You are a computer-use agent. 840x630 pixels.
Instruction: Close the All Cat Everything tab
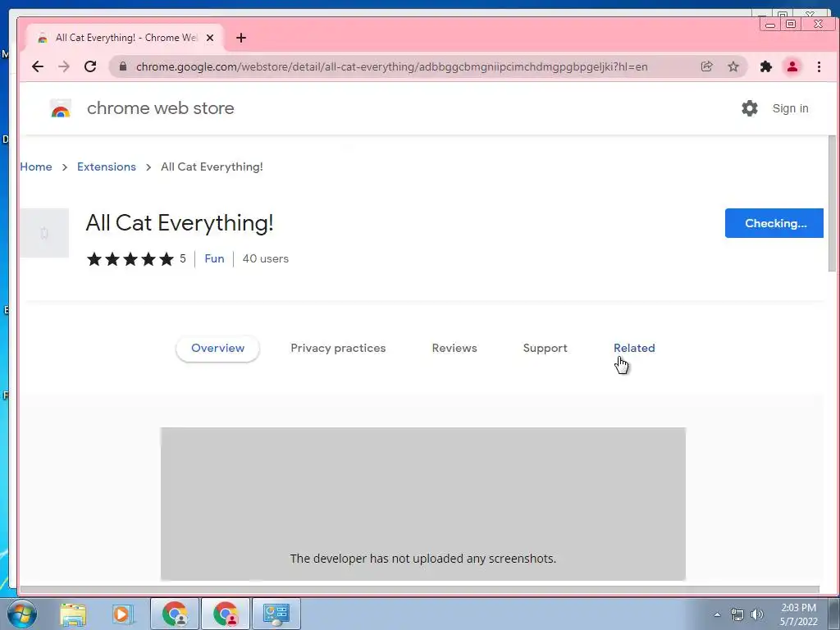coord(210,38)
